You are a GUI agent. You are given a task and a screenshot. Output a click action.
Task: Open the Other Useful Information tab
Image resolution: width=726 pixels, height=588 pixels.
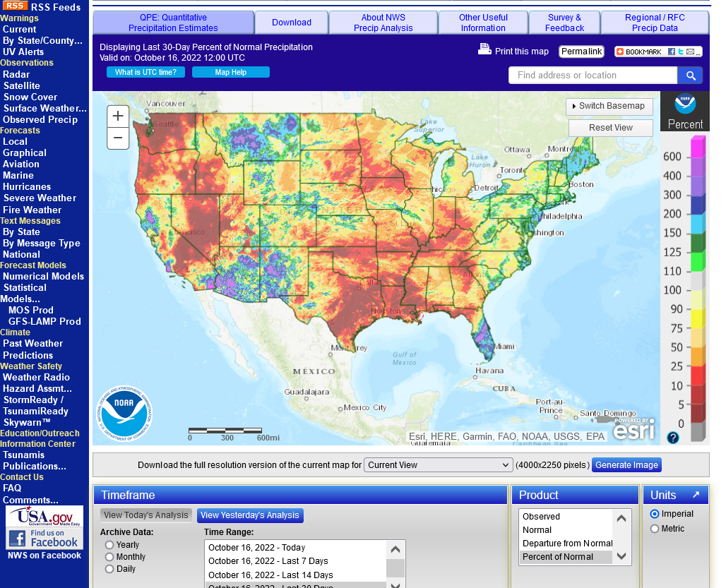[x=483, y=23]
